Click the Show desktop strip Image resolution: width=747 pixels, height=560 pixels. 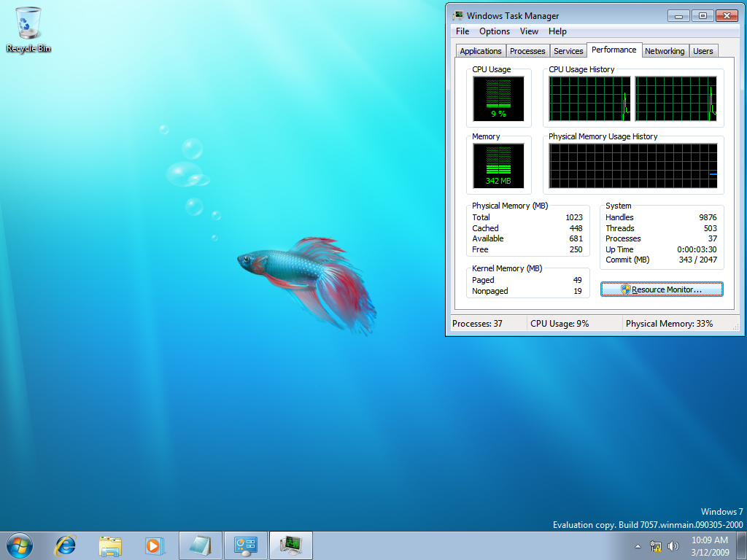coord(742,545)
